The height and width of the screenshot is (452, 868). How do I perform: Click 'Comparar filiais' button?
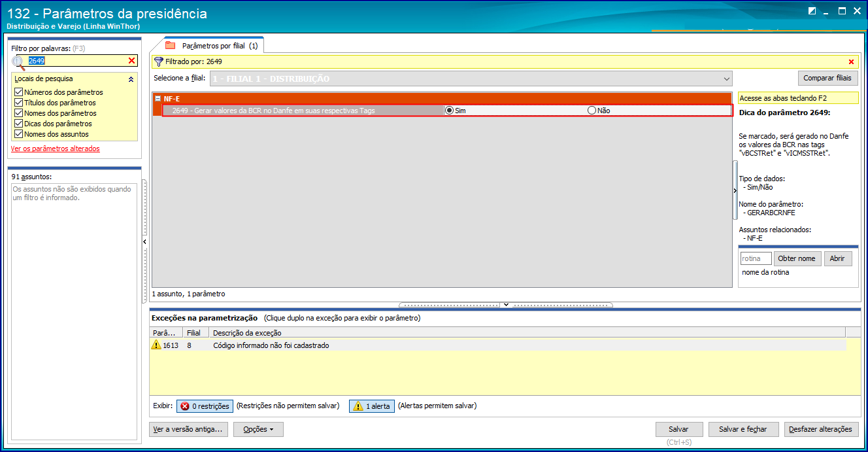[x=827, y=78]
